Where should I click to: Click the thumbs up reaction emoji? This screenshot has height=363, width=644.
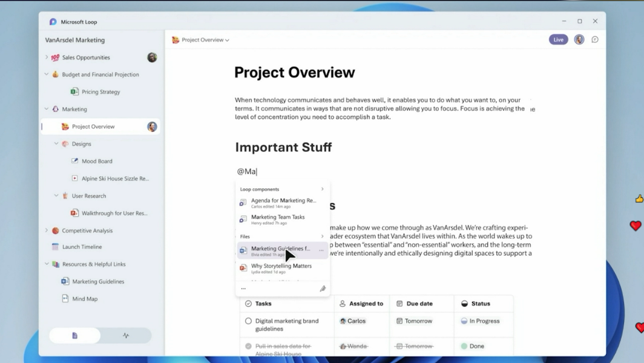[639, 199]
